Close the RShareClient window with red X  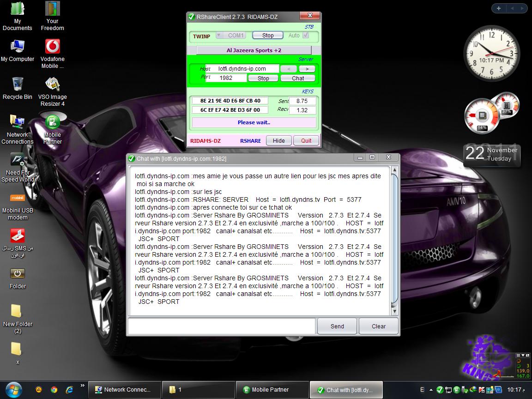[310, 15]
